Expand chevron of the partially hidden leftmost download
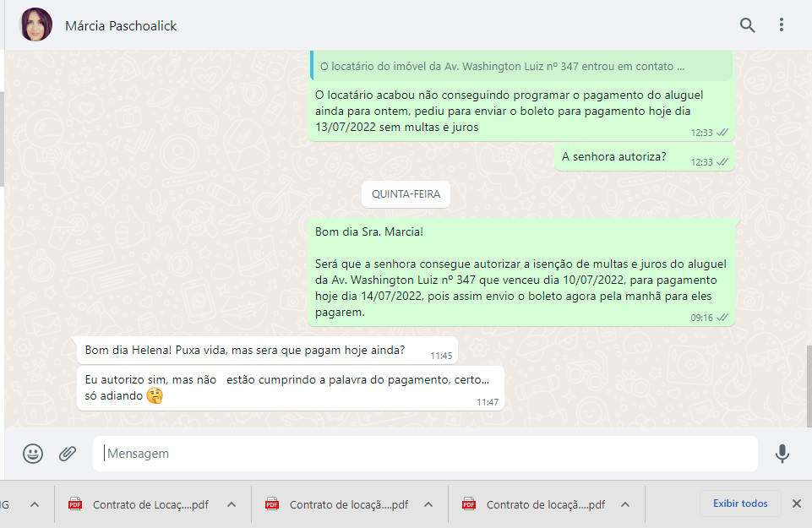 [35, 504]
